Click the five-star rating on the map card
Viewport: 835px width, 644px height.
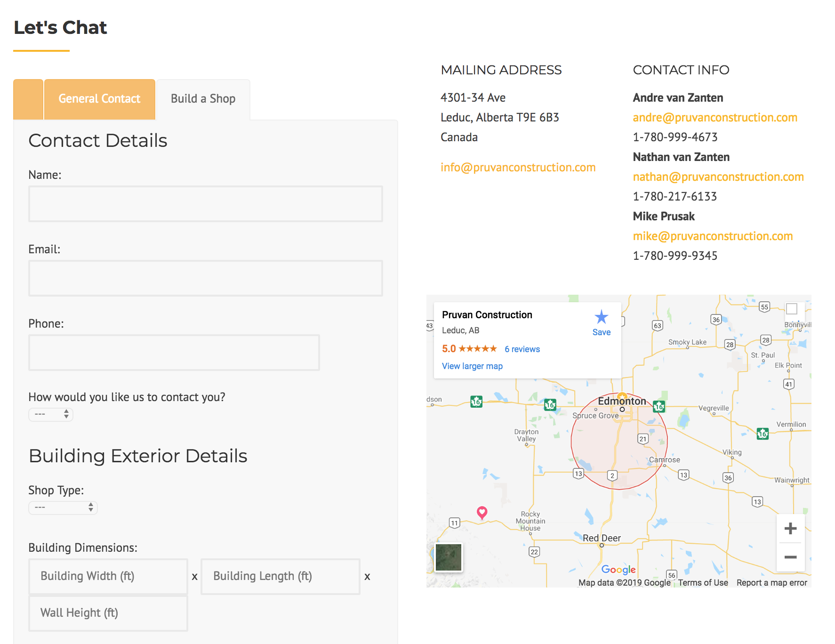tap(477, 349)
